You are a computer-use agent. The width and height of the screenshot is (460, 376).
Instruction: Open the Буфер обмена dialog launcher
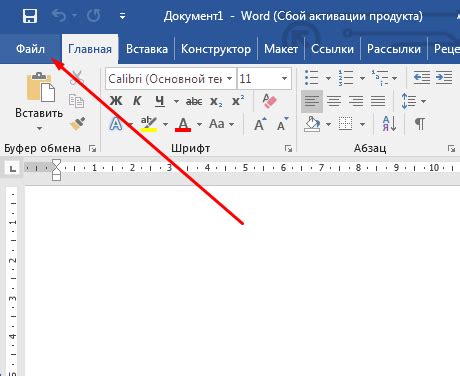(92, 149)
